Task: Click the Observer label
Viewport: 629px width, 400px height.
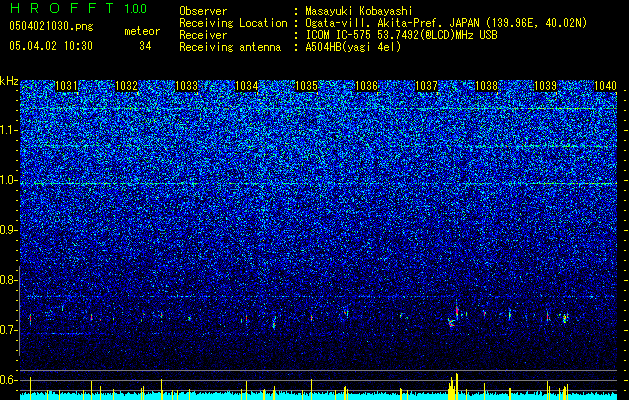Action: (203, 11)
